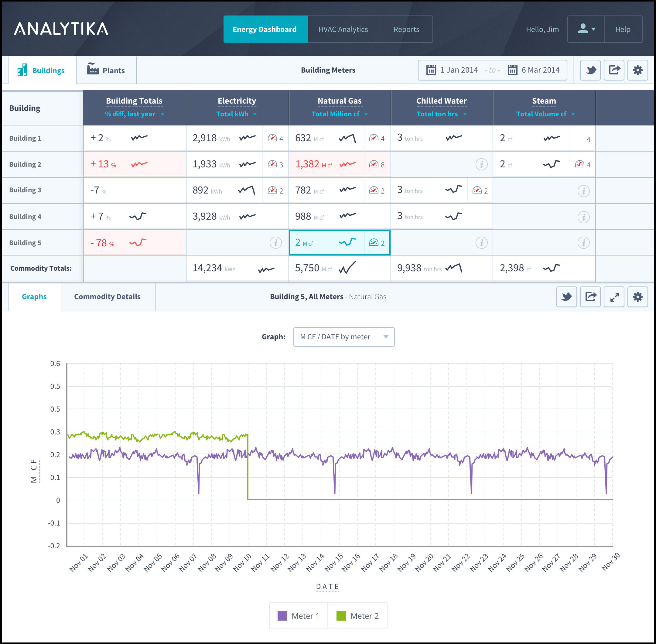Select the Plants tab
The height and width of the screenshot is (644, 656).
(106, 70)
